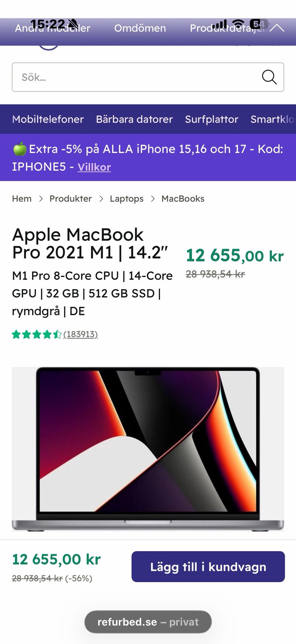This screenshot has height=644, width=296.
Task: Open the MacBooks breadcrumb
Action: pyautogui.click(x=183, y=199)
